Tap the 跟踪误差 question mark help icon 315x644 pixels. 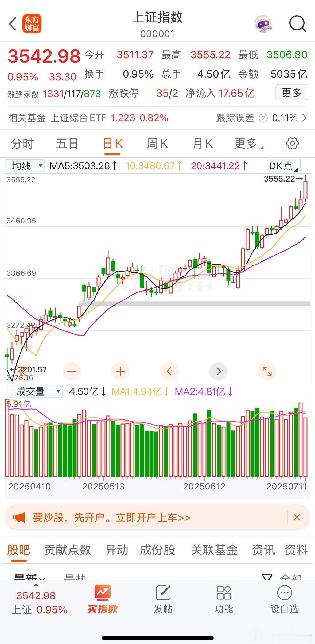263,118
